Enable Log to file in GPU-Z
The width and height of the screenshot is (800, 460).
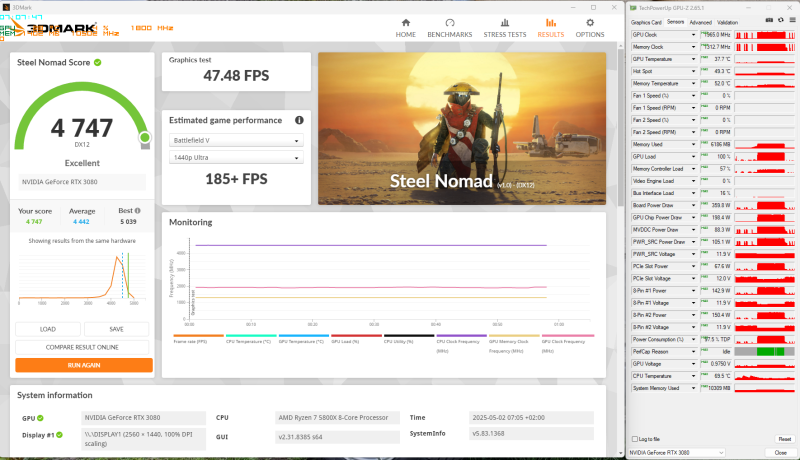coord(635,439)
